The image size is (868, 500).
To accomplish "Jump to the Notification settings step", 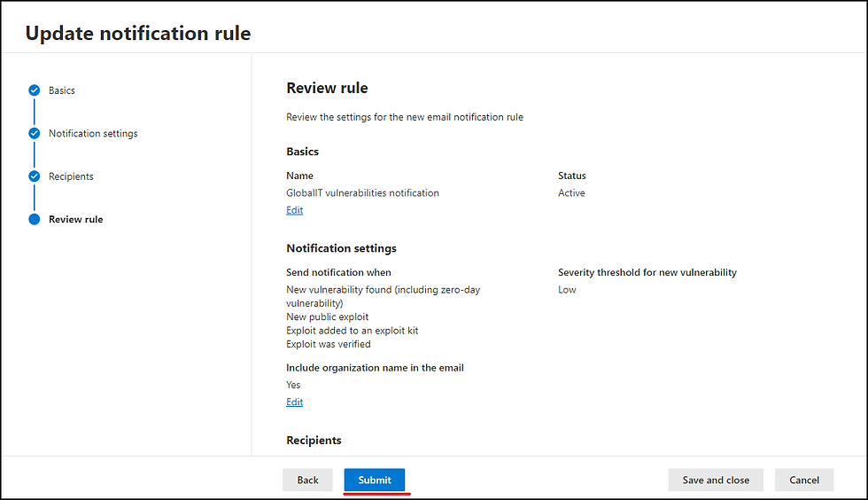I will 93,134.
